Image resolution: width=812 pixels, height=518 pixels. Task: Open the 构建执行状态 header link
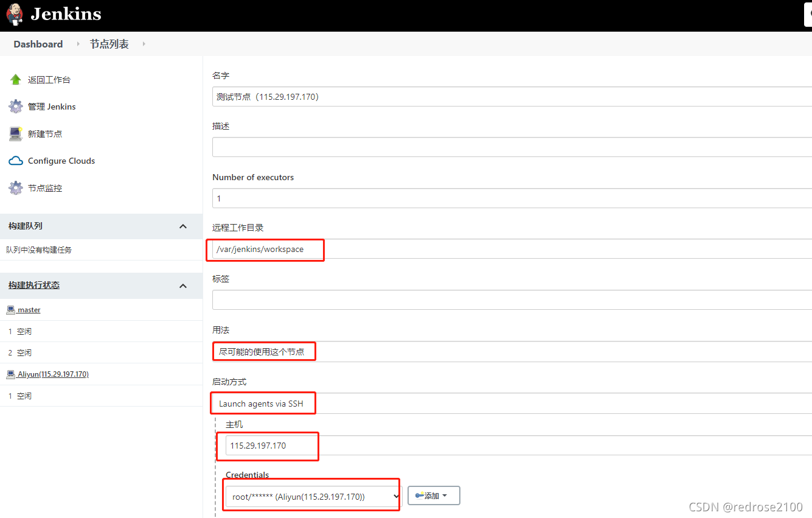point(34,285)
